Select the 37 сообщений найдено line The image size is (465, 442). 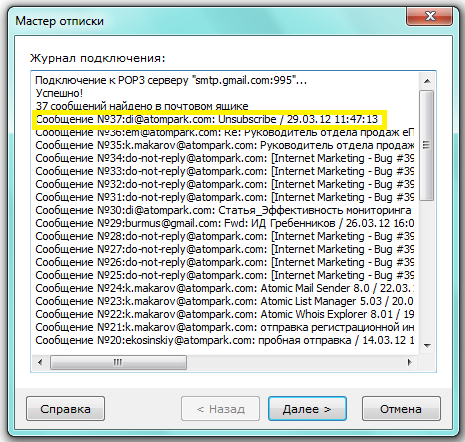pyautogui.click(x=142, y=106)
